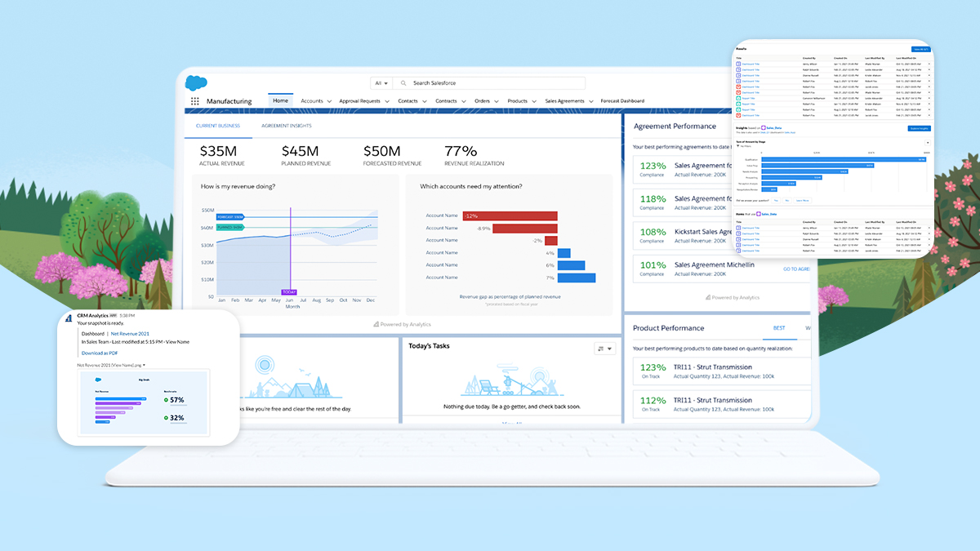The image size is (980, 551).
Task: Click Yes to answer the chart question
Action: 777,200
